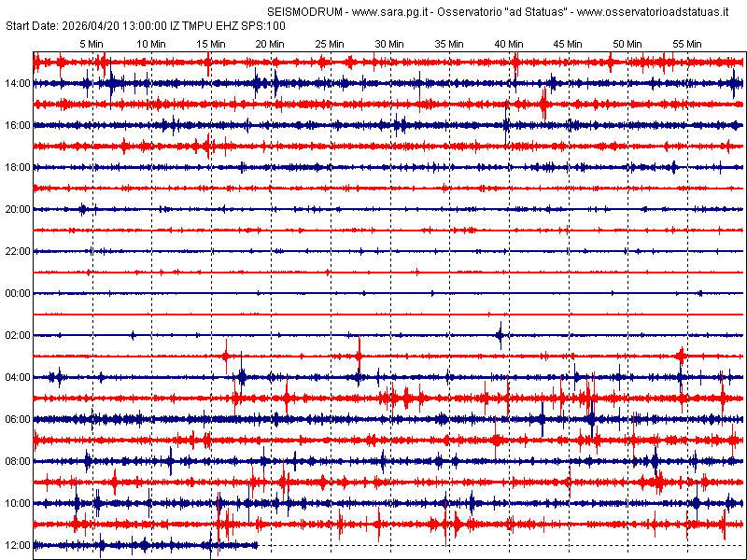This screenshot has height=560, width=747.
Task: Select the 06:00 hour label
Action: [x=17, y=419]
